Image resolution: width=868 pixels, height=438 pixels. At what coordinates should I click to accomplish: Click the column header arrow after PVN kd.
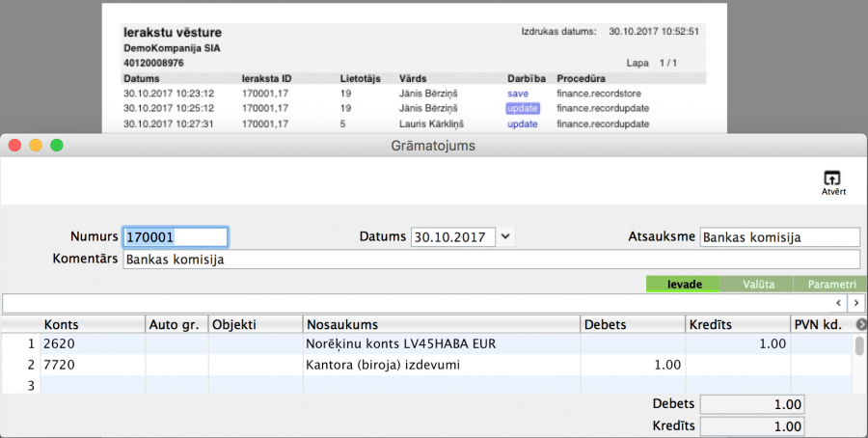point(861,325)
